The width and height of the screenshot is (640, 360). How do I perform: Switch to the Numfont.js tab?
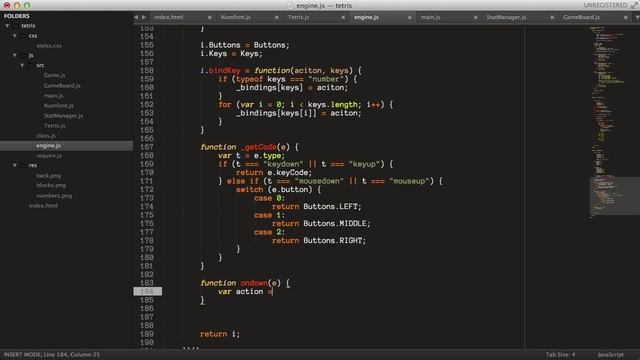236,17
